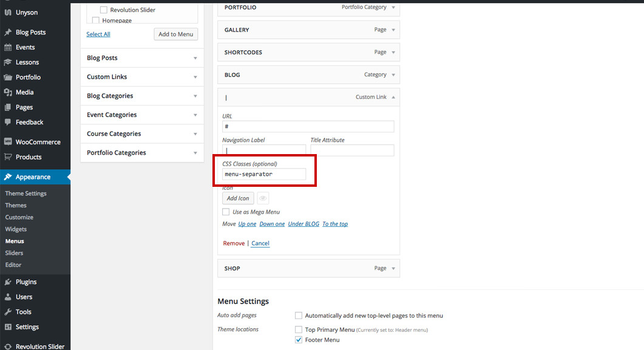644x350 pixels.
Task: Check the Revolution Slider page checkbox
Action: pos(104,10)
